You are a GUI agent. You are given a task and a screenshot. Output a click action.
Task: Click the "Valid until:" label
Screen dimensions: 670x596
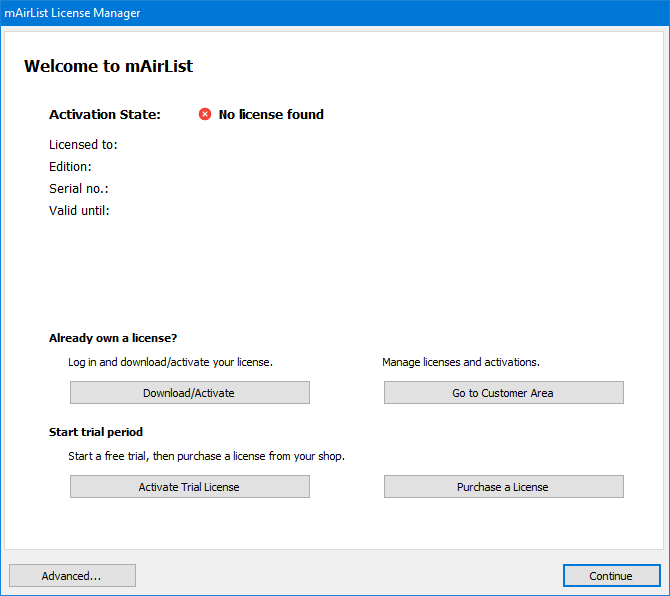click(79, 211)
